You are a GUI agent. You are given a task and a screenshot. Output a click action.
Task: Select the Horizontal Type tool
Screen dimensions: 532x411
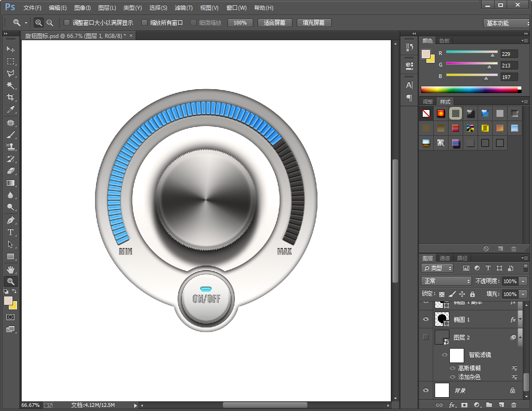[10, 232]
